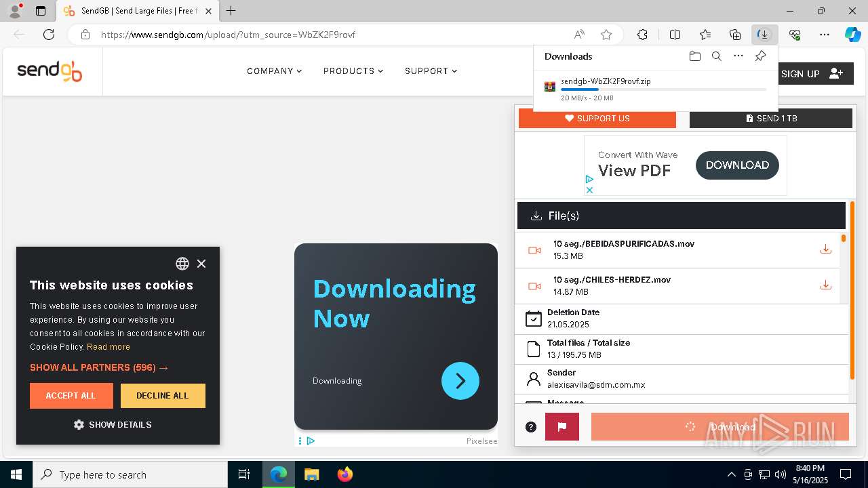Image resolution: width=868 pixels, height=488 pixels.
Task: Click the taskbar search box
Action: [x=130, y=474]
